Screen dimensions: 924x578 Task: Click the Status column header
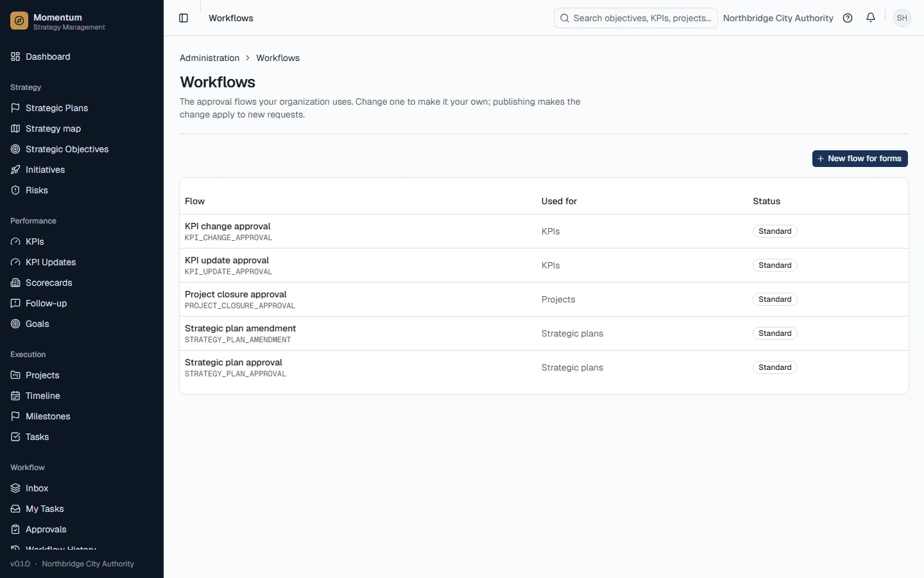767,201
